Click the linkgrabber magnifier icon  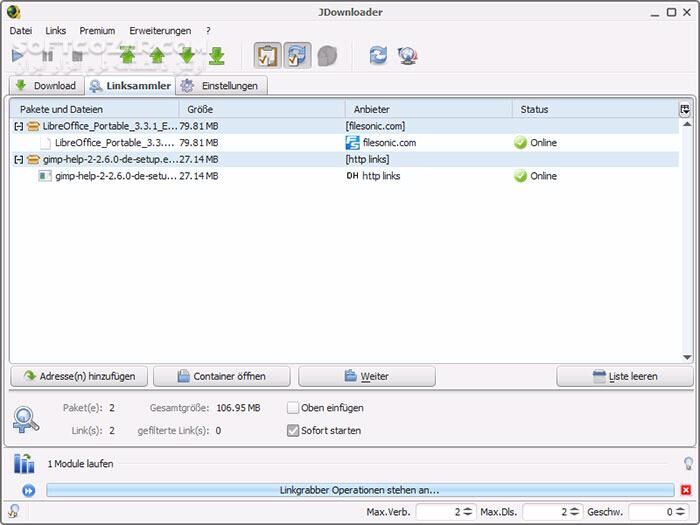point(25,420)
